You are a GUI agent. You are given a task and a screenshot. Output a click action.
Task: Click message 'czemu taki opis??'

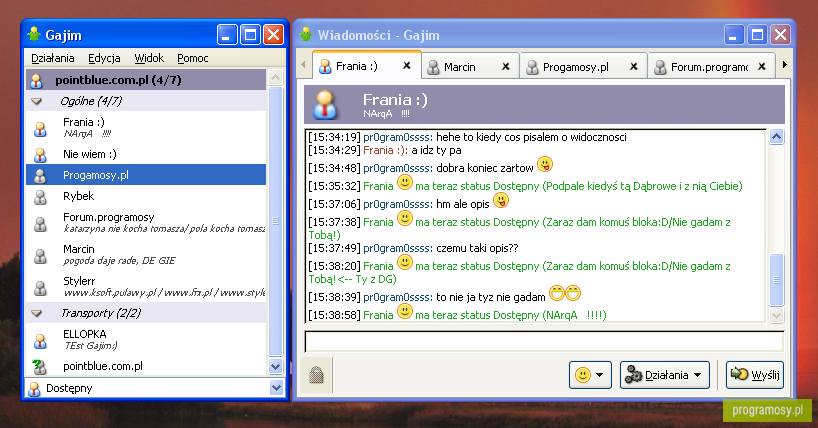click(477, 248)
